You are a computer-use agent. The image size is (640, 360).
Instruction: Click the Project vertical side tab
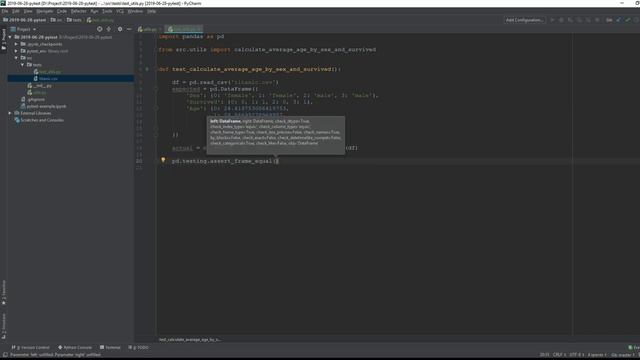4,39
